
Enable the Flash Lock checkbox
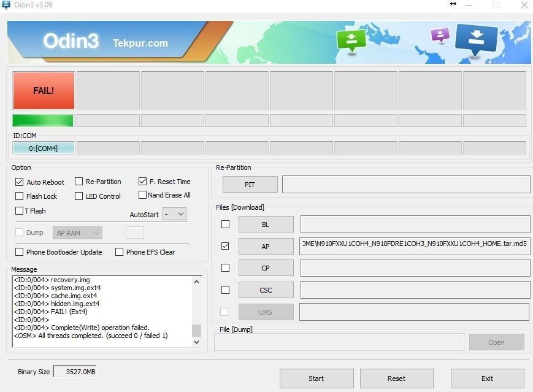coord(20,196)
